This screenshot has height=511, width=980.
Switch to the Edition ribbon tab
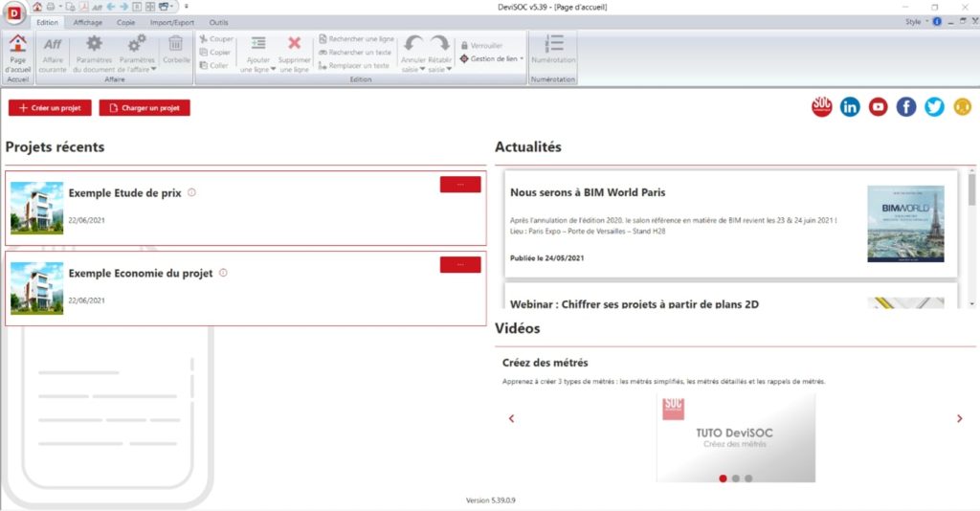coord(47,22)
